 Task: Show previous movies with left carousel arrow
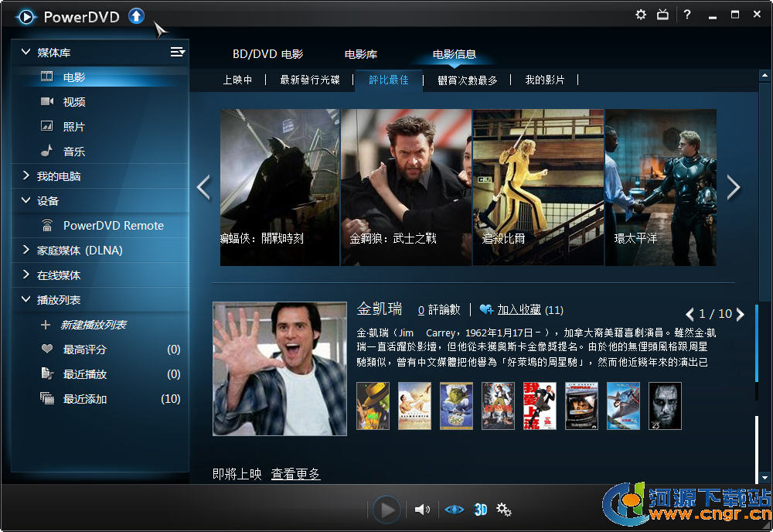click(203, 187)
